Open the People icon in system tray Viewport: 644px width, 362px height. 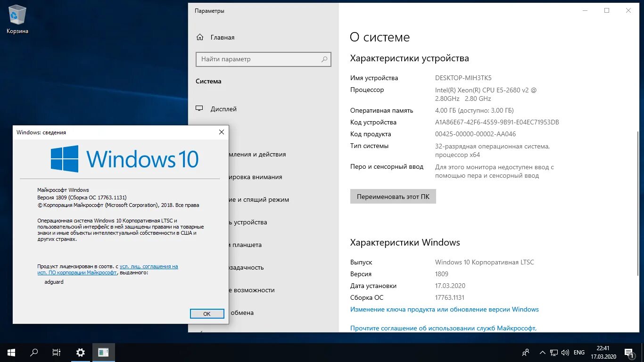coord(526,352)
